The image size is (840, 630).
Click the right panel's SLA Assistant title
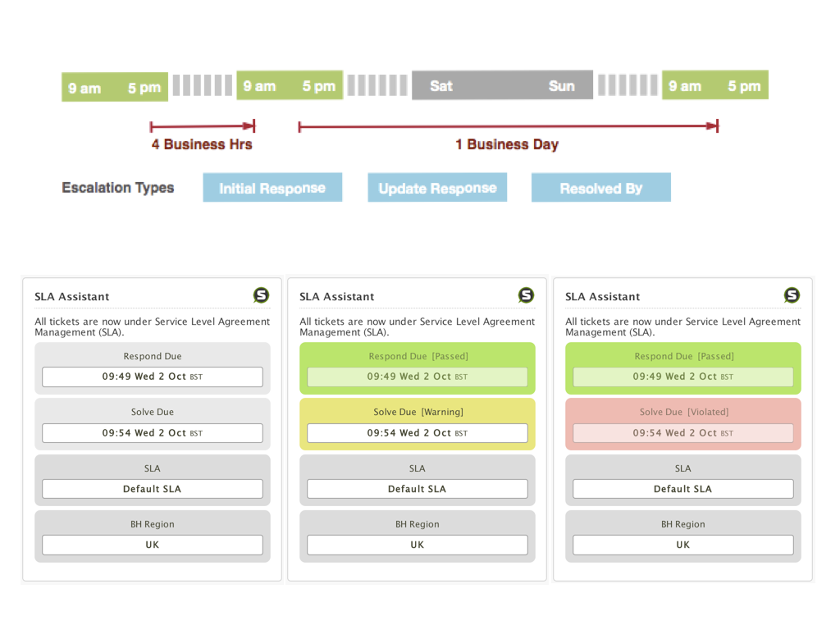[603, 297]
